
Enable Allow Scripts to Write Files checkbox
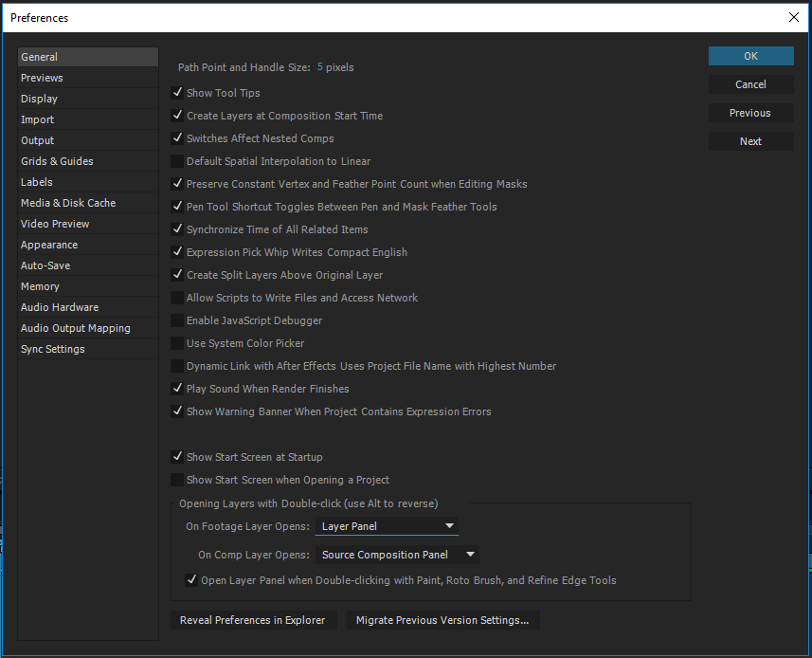[x=177, y=298]
